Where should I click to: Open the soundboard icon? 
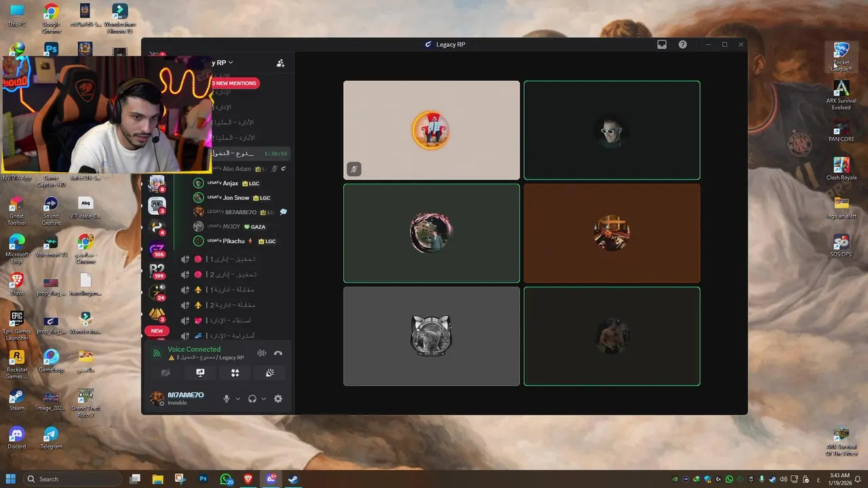pyautogui.click(x=269, y=373)
